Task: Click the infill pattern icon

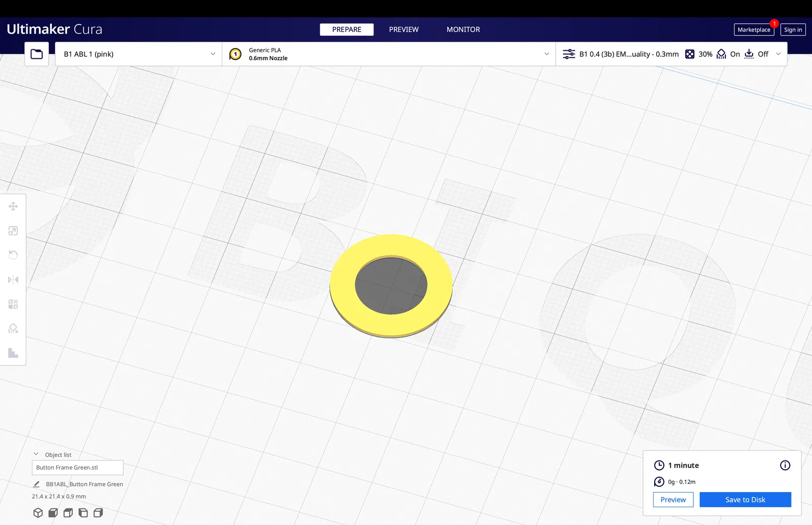Action: (690, 54)
